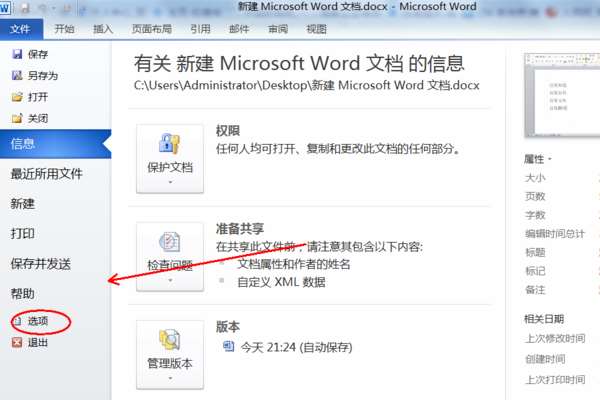Open the 今天 21:24 (自动保存) version
Image resolution: width=600 pixels, height=400 pixels.
296,347
